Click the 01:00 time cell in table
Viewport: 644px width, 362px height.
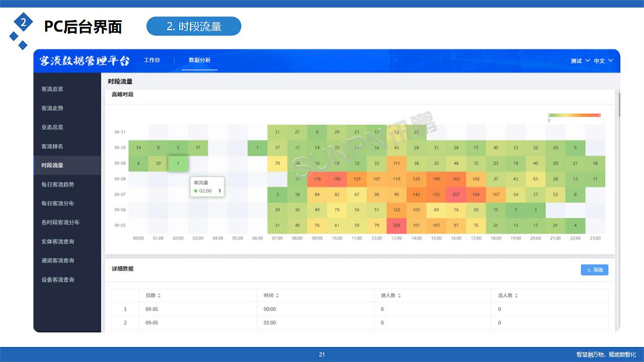pyautogui.click(x=270, y=323)
